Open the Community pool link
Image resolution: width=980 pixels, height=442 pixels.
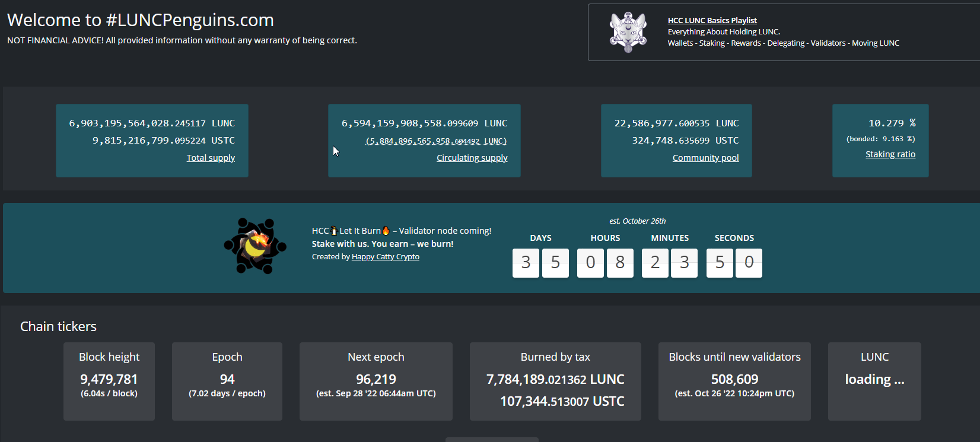coord(705,158)
